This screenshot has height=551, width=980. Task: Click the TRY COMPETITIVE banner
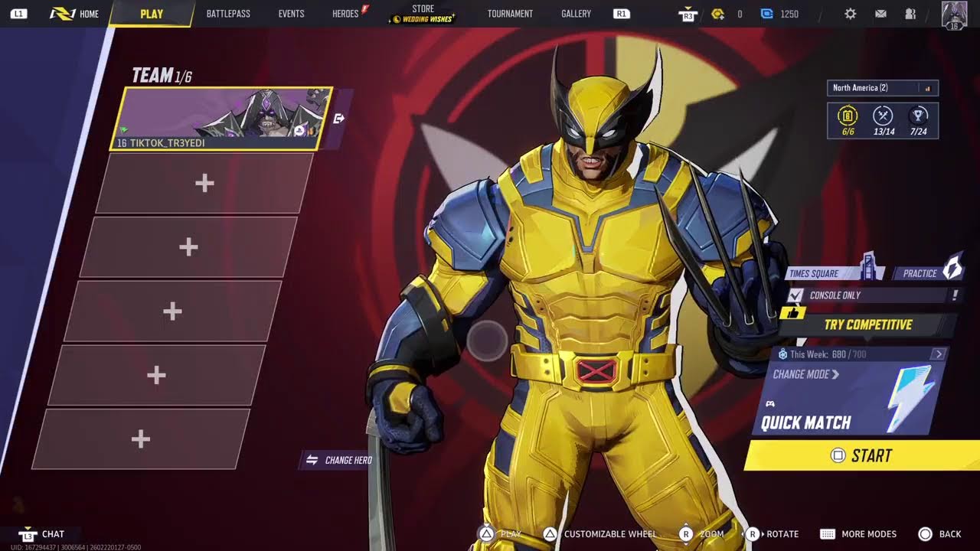pos(868,324)
